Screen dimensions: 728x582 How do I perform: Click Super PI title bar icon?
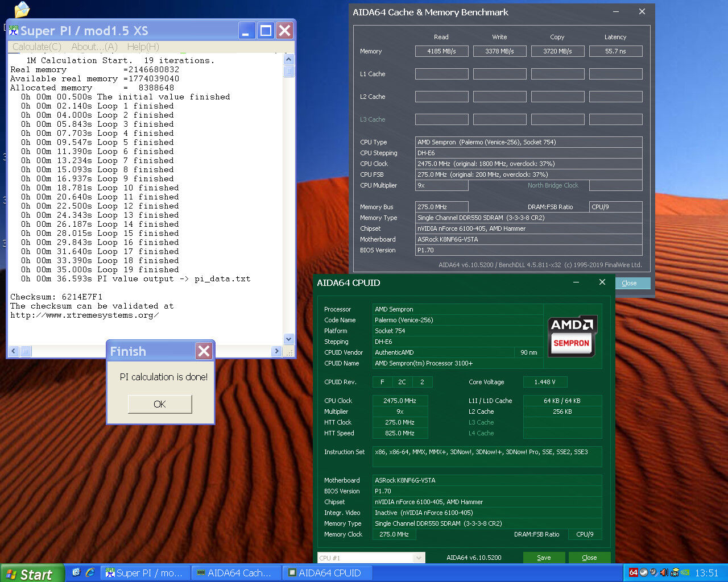point(14,30)
